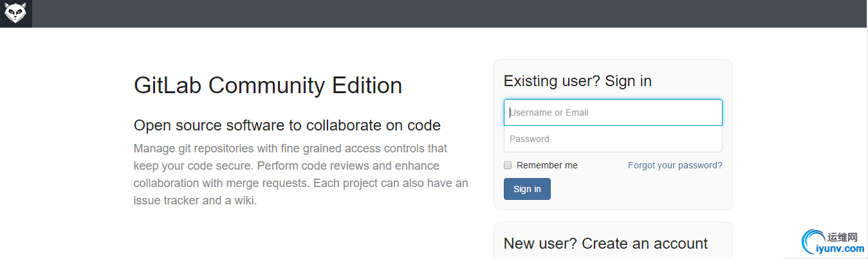Screen dimensions: 868x259
Task: Tick the Remember me checkbox
Action: tap(508, 165)
